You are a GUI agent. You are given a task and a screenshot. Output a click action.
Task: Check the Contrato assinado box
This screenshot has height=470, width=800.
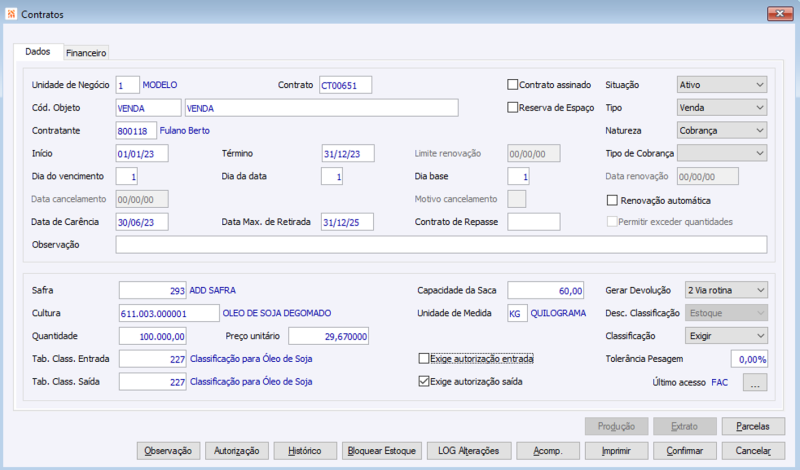click(x=513, y=85)
